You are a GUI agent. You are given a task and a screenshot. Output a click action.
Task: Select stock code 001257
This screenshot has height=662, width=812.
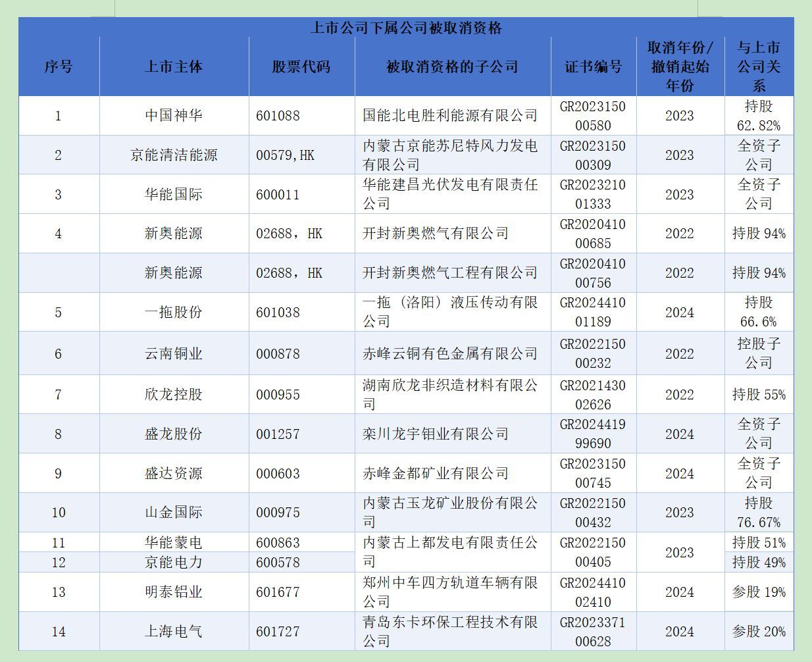coord(301,434)
